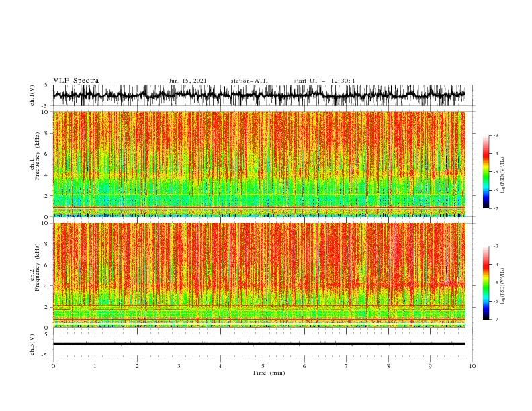Click the 'ch.1(V)' waveform axis label
The width and height of the screenshot is (532, 411).
(x=32, y=95)
